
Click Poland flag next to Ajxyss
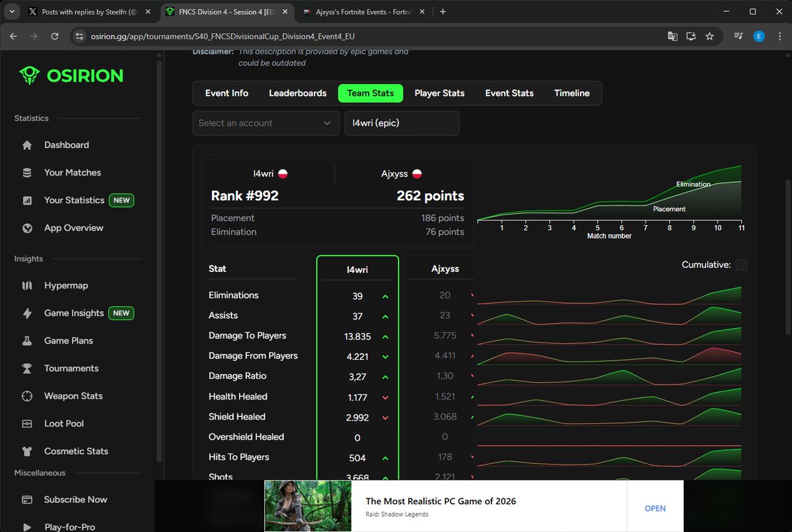tap(417, 174)
